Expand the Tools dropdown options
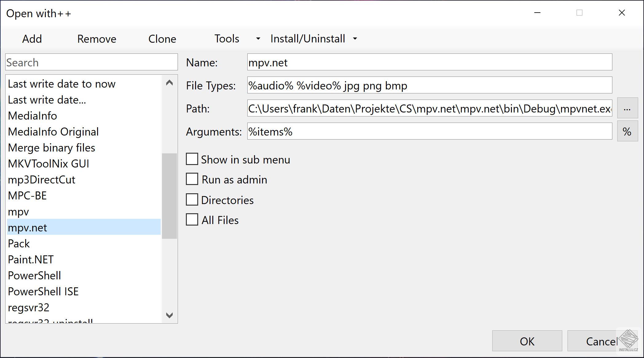 [x=257, y=39]
